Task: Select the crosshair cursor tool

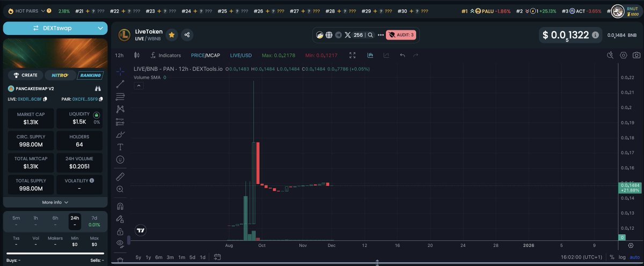Action: click(120, 71)
